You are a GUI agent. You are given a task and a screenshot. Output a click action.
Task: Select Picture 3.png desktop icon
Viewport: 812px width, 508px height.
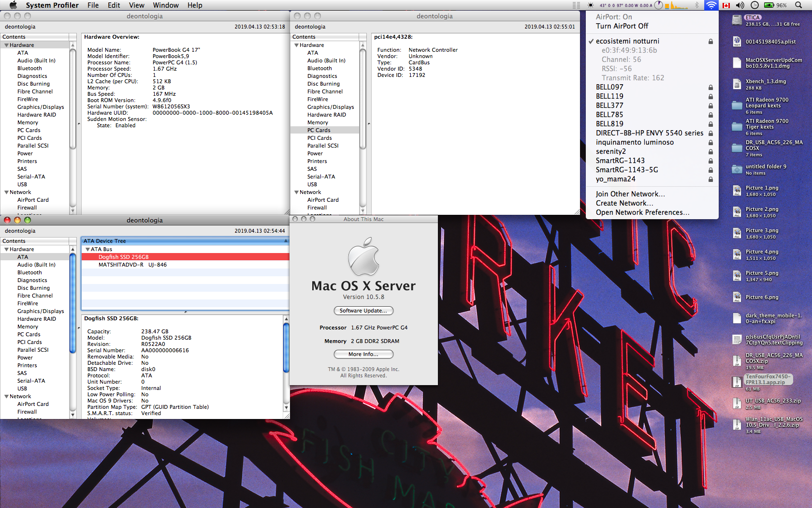click(x=737, y=233)
